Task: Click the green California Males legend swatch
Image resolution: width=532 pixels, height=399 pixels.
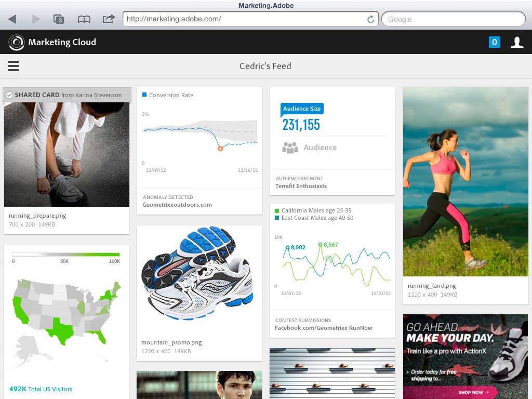Action: 277,210
